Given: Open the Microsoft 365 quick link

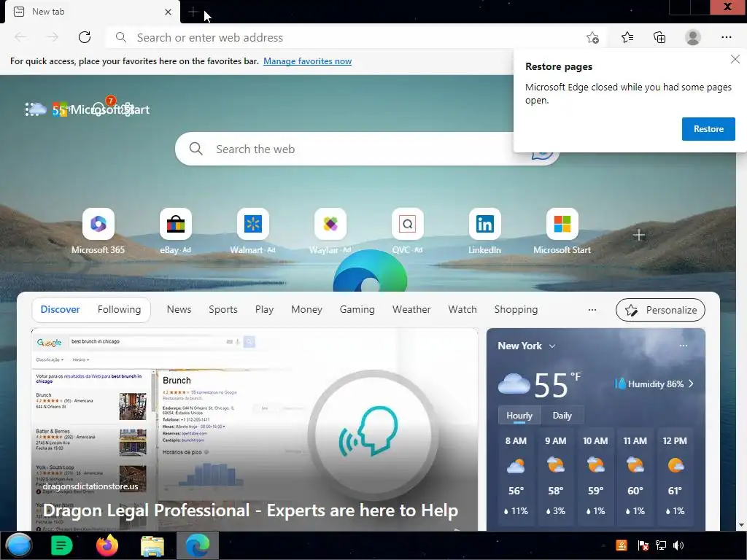Looking at the screenshot, I should tap(98, 231).
